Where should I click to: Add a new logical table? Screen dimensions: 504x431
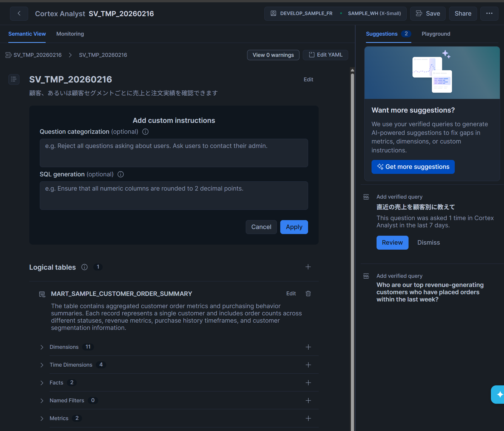[x=308, y=267]
